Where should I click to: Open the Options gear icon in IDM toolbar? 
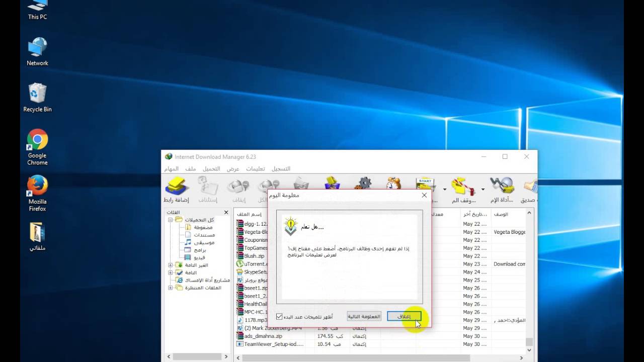[363, 184]
